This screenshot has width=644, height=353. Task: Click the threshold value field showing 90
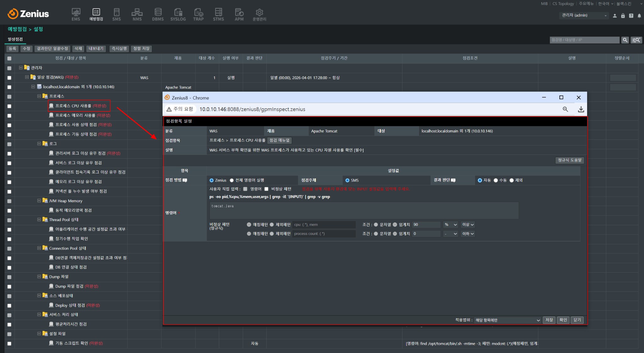coord(426,225)
